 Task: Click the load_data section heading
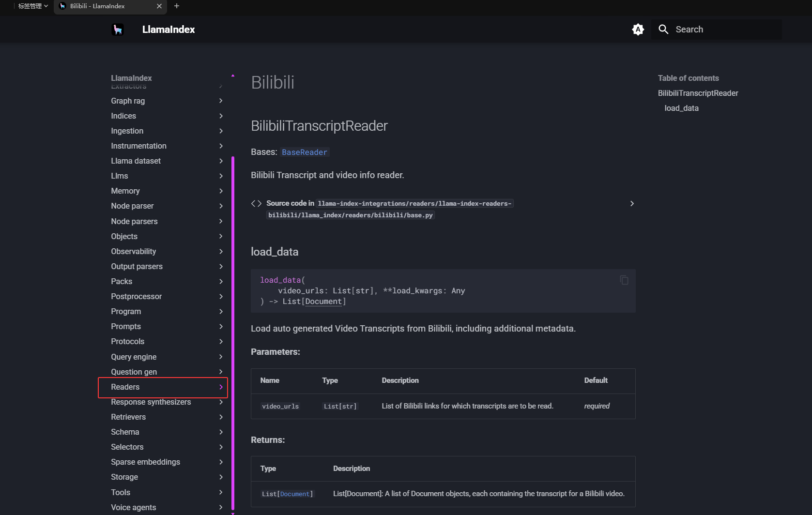[x=275, y=252]
